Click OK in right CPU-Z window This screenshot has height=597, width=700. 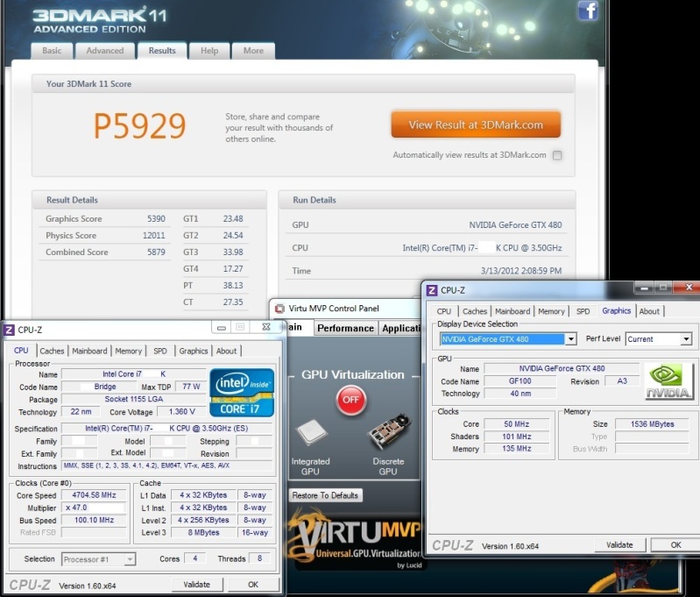675,545
